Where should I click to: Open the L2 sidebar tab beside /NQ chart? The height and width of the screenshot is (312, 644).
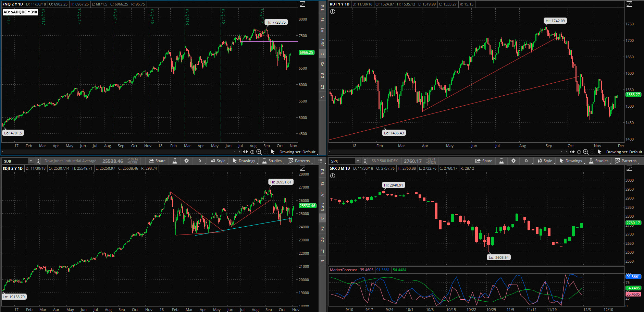tap(322, 87)
